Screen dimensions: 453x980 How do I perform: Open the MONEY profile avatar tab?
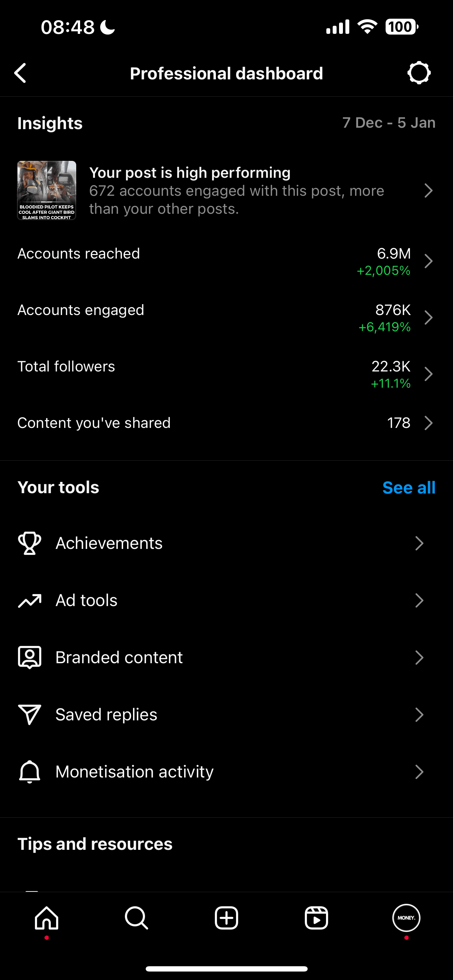pos(406,918)
